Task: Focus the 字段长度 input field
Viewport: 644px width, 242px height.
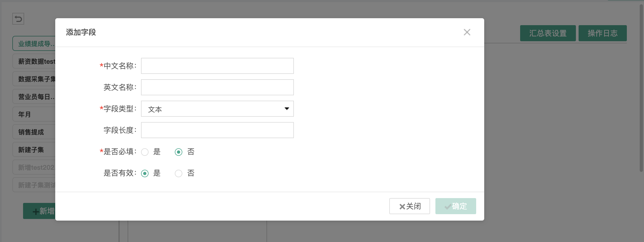Action: coord(217,130)
